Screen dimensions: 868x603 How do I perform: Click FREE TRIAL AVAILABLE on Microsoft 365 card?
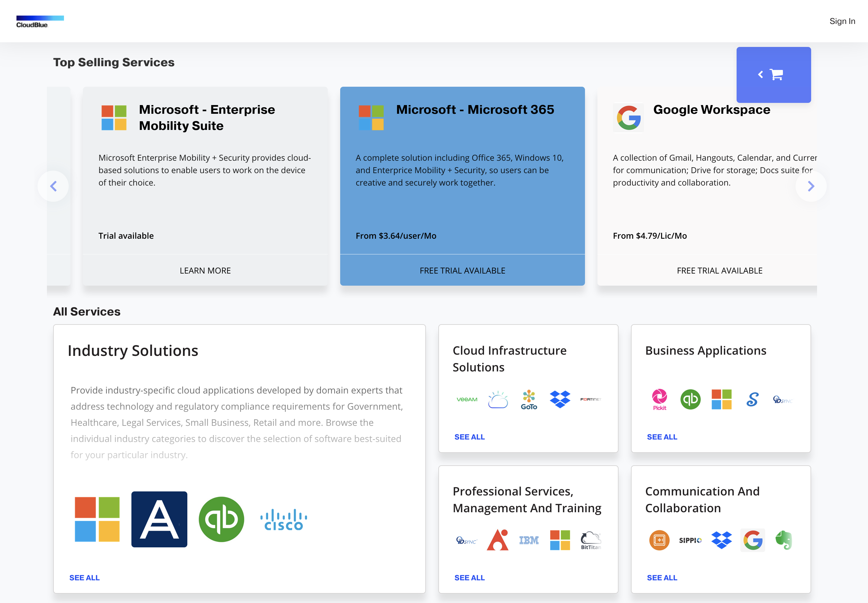[462, 270]
